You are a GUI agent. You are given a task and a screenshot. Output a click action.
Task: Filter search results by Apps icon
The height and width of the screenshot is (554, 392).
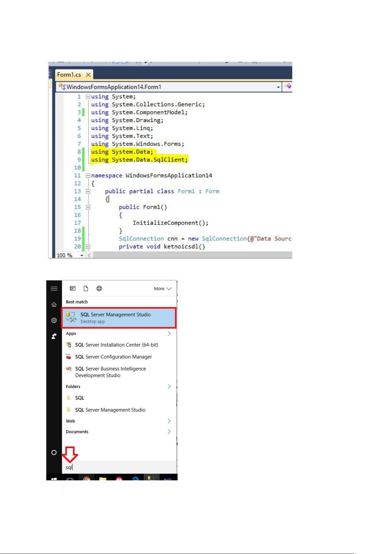(73, 288)
